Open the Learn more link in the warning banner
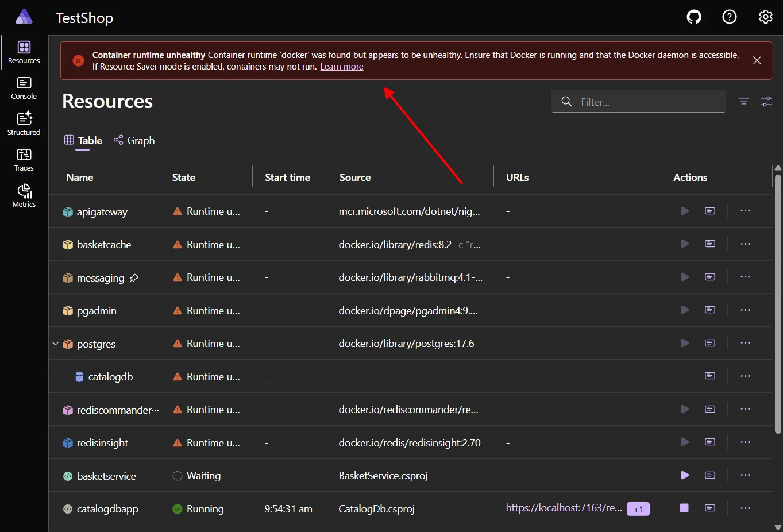783x532 pixels. (342, 67)
